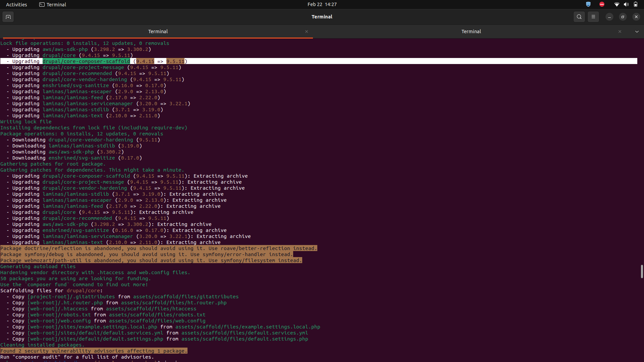
Task: Click laminas/laminas-servicemanager "Extracting archive" line
Action: (x=128, y=236)
